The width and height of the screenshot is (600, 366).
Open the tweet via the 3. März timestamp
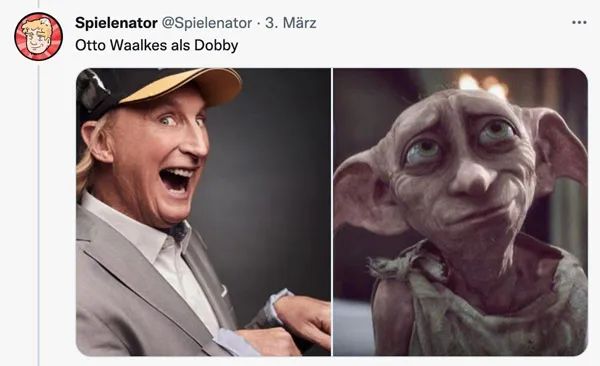coord(291,23)
